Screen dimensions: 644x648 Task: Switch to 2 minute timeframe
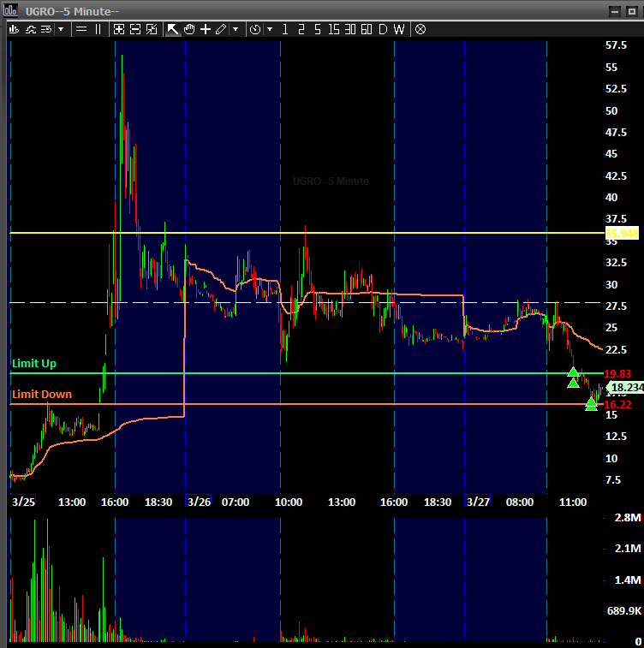tap(301, 29)
